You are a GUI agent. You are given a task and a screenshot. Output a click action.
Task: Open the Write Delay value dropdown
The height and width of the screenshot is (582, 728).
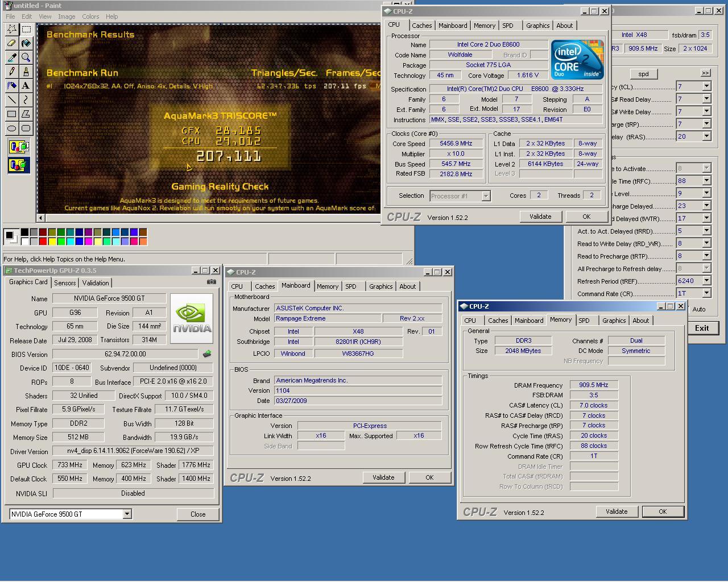click(706, 111)
